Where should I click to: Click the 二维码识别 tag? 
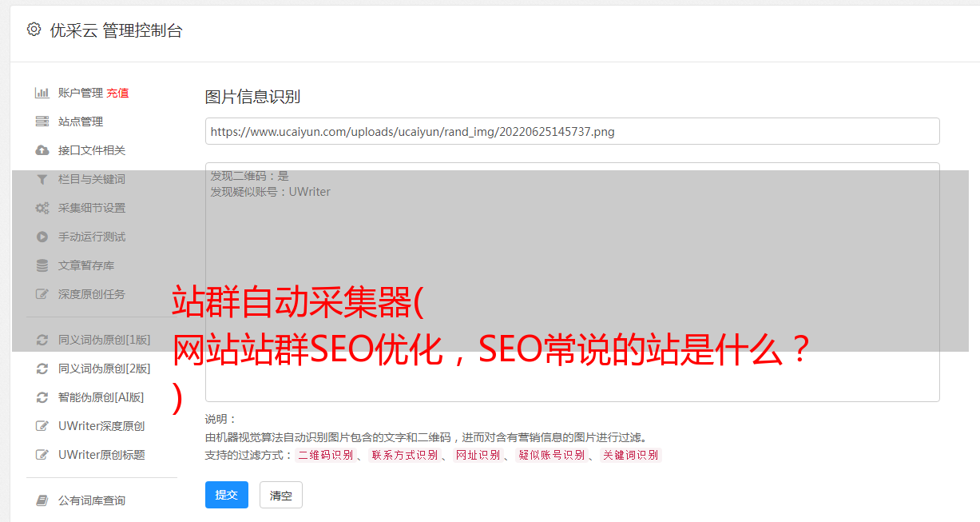click(325, 455)
